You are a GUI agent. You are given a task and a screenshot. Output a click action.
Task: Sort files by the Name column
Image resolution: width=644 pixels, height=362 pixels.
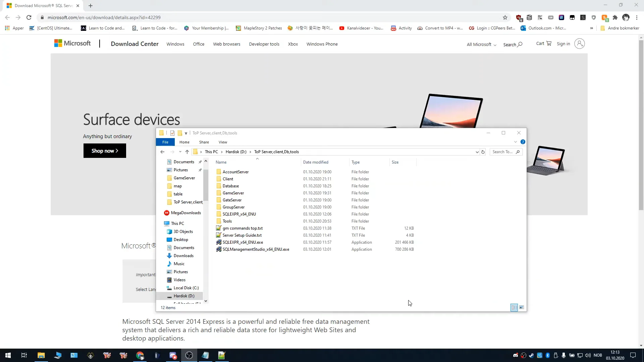coord(221,162)
